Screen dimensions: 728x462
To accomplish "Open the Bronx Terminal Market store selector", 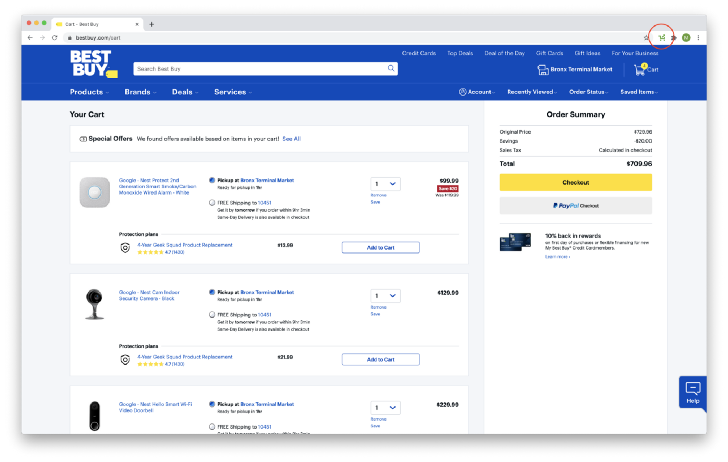I will point(575,70).
